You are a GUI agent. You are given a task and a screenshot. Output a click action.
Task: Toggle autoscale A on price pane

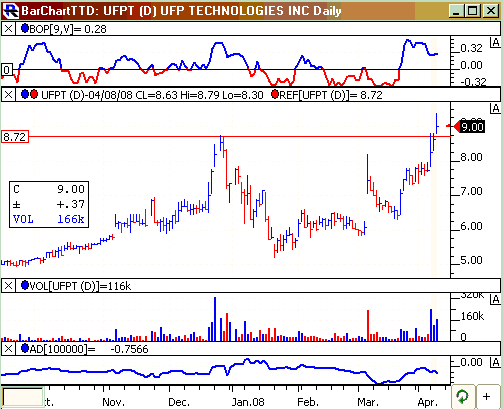click(495, 109)
